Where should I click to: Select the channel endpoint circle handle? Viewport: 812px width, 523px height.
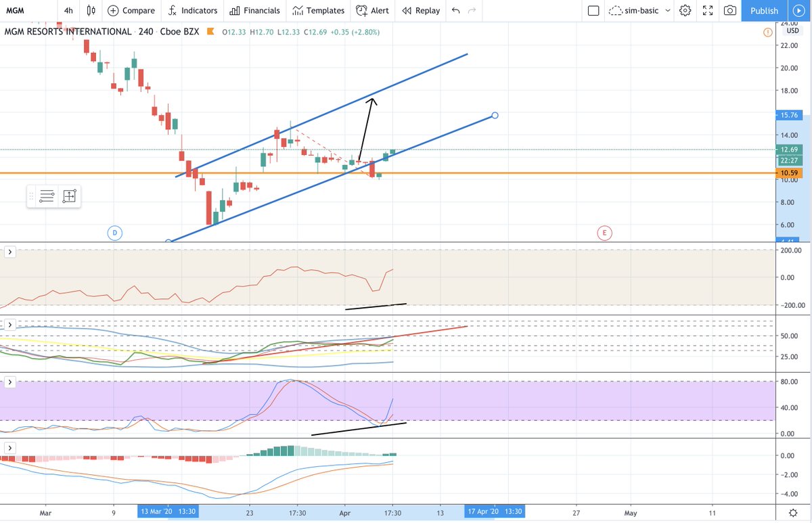point(495,116)
